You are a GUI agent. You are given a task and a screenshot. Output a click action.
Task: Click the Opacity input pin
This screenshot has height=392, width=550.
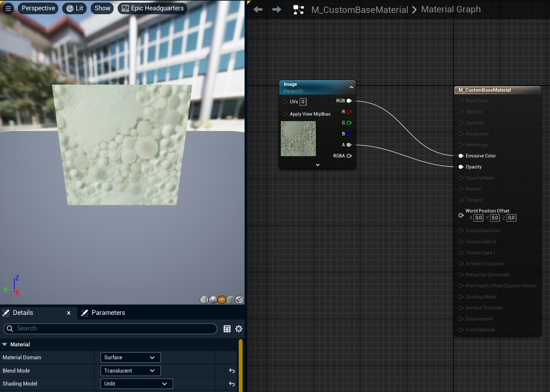coord(461,167)
